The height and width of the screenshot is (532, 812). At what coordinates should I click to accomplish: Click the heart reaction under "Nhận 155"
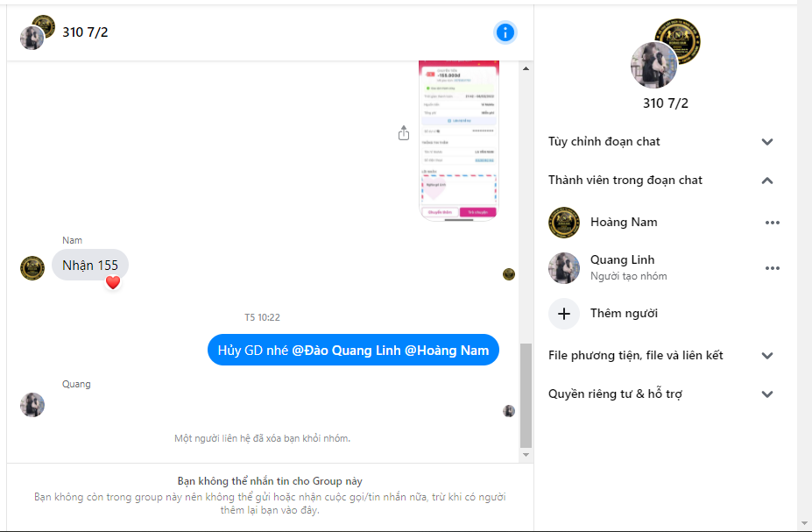pyautogui.click(x=112, y=283)
